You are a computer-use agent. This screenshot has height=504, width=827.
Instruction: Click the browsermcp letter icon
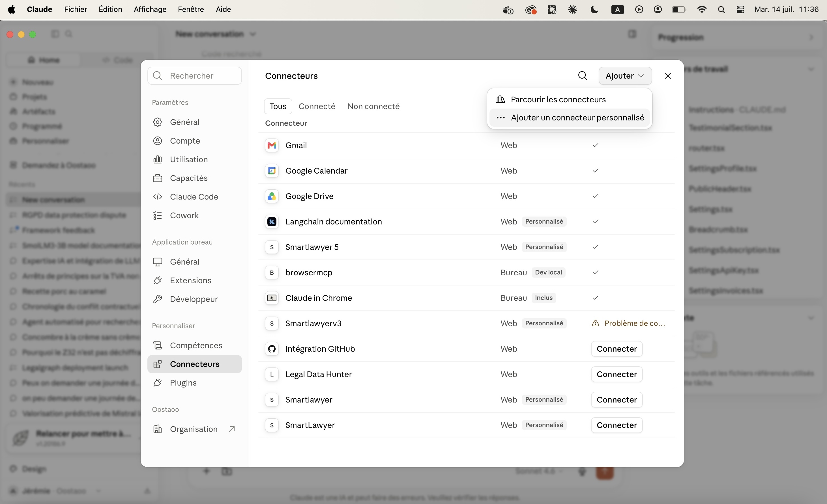pyautogui.click(x=272, y=272)
